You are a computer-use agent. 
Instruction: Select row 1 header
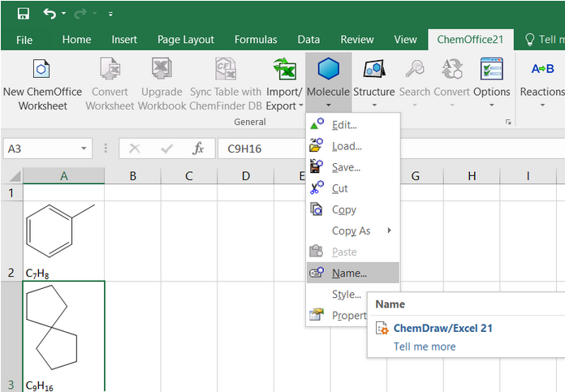tap(11, 193)
